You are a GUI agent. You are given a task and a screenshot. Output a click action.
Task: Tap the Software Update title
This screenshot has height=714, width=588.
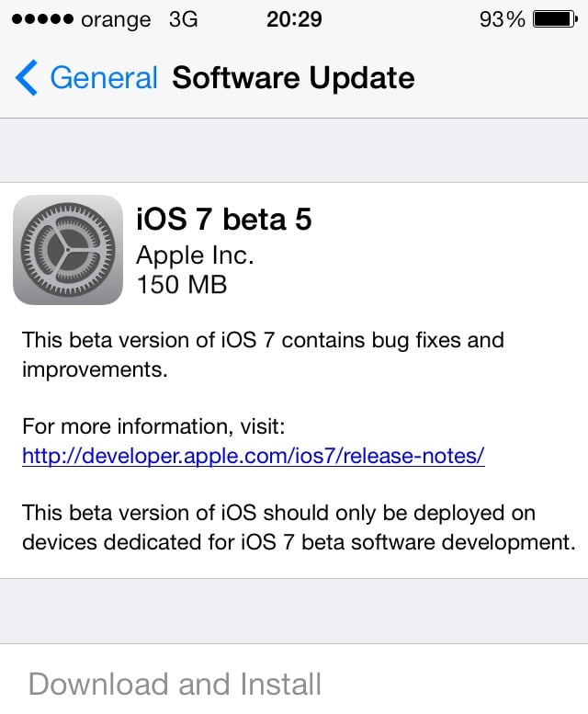[294, 78]
